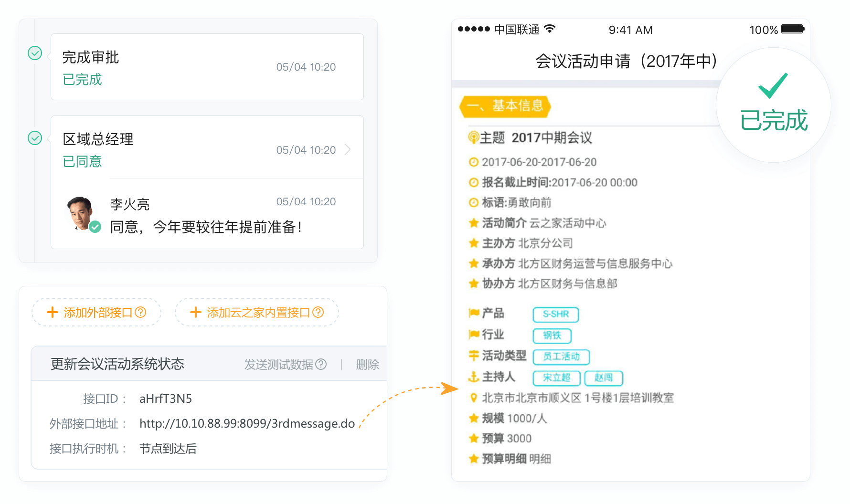The image size is (850, 504).
Task: Click the 删除 link for the interface
Action: click(367, 365)
